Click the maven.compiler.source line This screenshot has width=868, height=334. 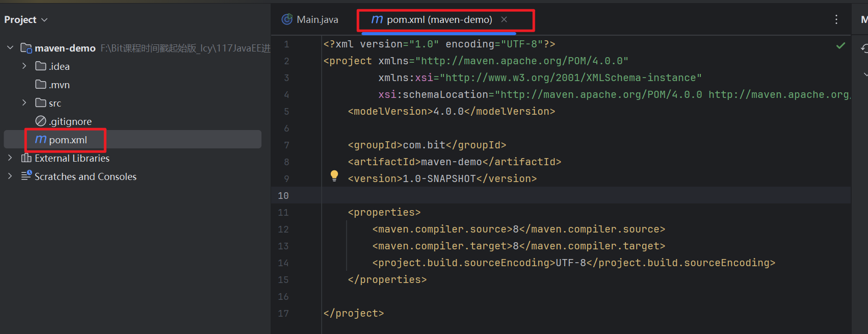519,229
